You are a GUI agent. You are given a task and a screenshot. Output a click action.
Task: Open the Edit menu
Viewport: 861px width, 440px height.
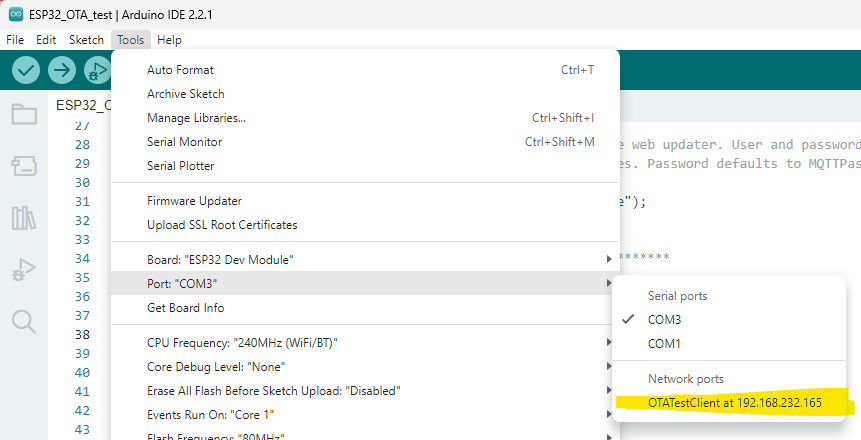[46, 40]
